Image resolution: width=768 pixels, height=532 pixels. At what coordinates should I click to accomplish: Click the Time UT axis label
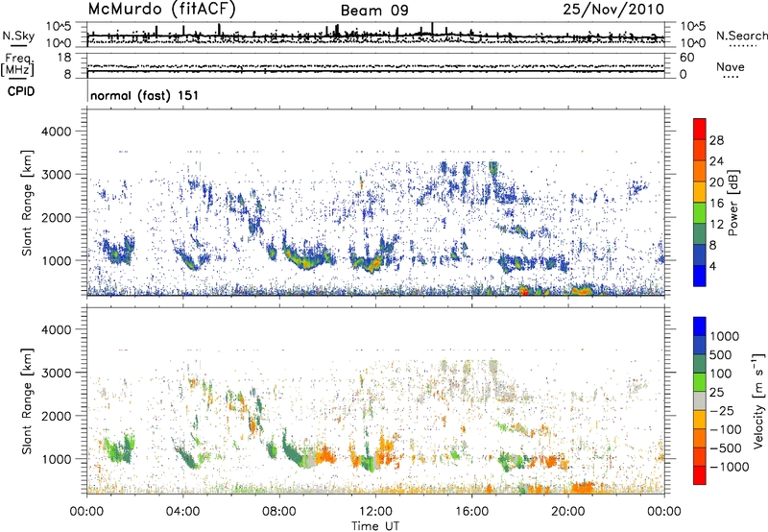pos(375,526)
